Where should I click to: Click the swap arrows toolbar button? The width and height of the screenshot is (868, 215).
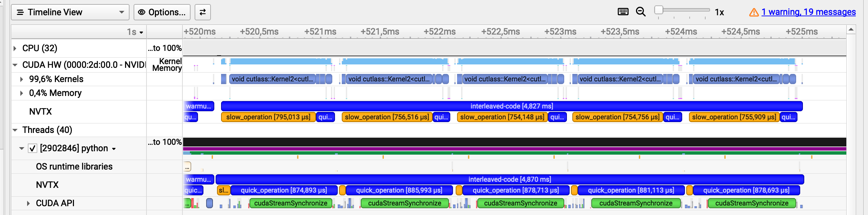(202, 12)
